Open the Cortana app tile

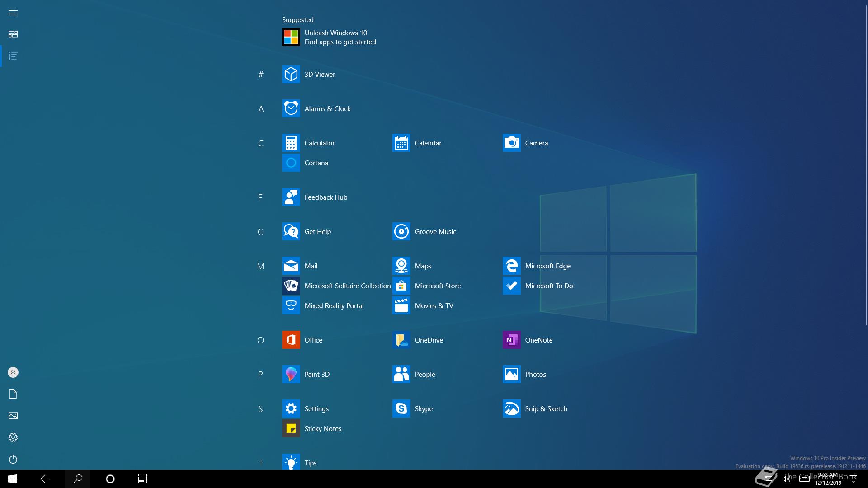pos(291,163)
